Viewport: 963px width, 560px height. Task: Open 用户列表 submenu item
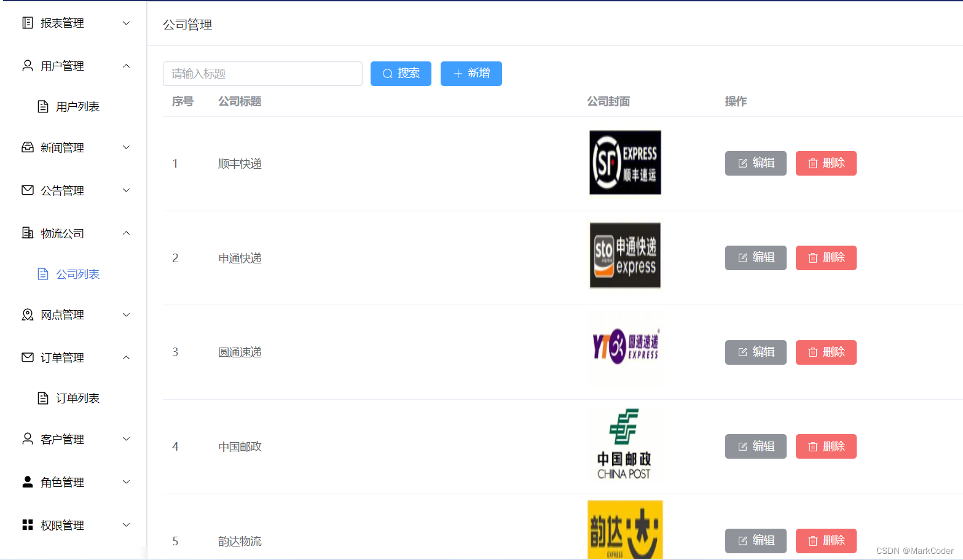click(73, 107)
